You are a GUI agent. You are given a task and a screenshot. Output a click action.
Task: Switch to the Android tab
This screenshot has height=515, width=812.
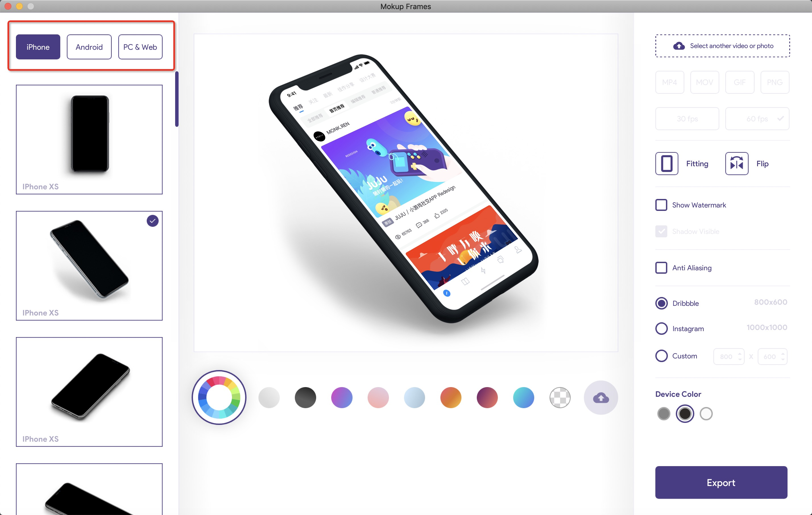[x=89, y=47]
